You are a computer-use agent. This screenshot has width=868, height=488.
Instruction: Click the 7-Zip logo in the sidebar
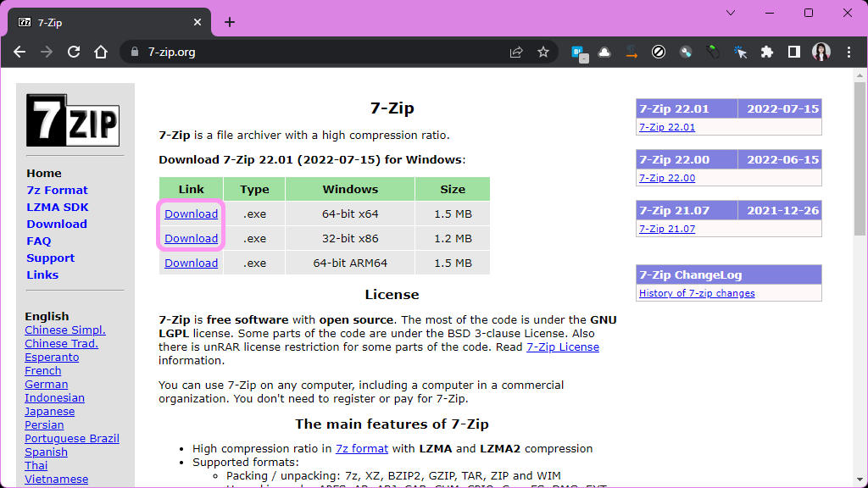74,119
